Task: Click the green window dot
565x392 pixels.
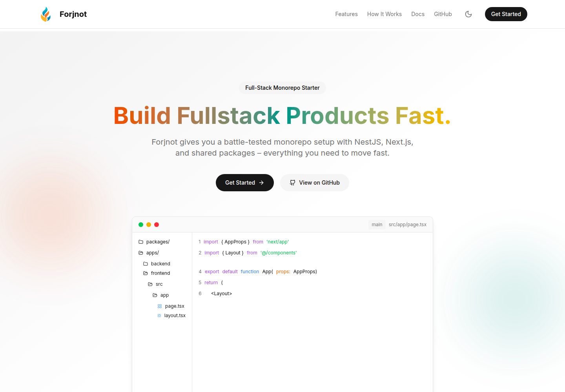Action: coord(141,225)
